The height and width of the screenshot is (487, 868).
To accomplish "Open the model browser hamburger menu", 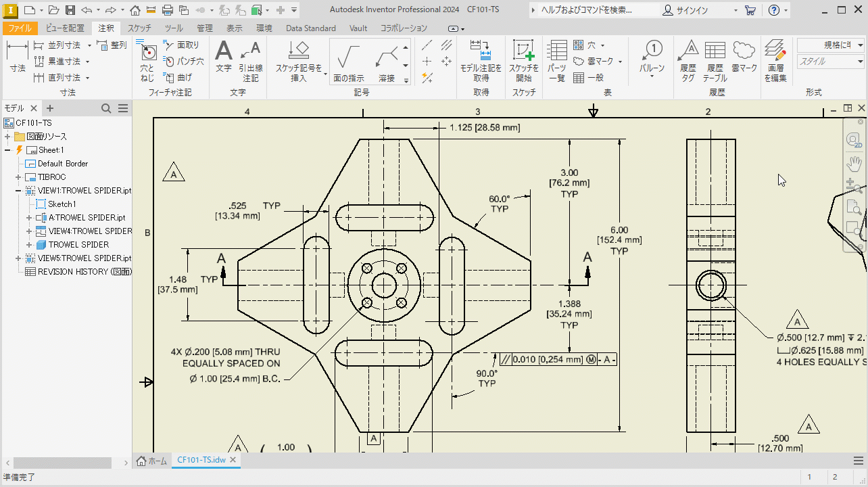I will coord(123,108).
